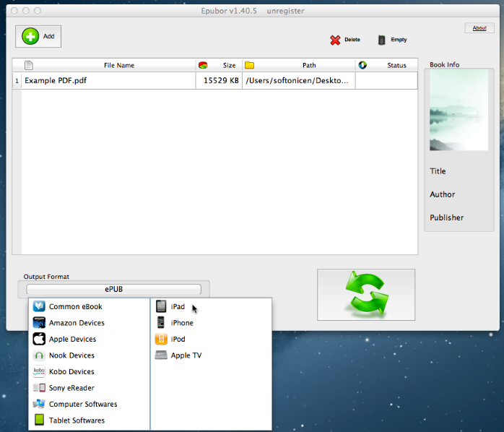This screenshot has width=504, height=432.
Task: Select Kobo Devices from the list
Action: (71, 372)
